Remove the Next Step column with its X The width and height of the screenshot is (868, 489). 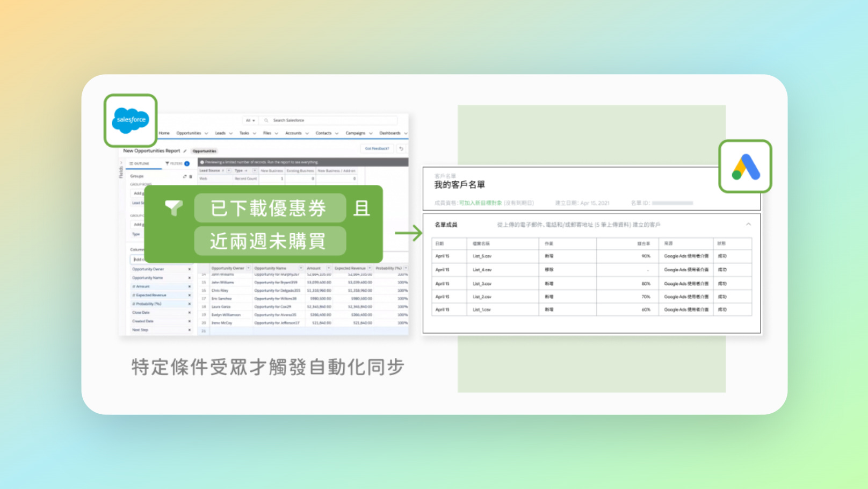[x=189, y=329]
